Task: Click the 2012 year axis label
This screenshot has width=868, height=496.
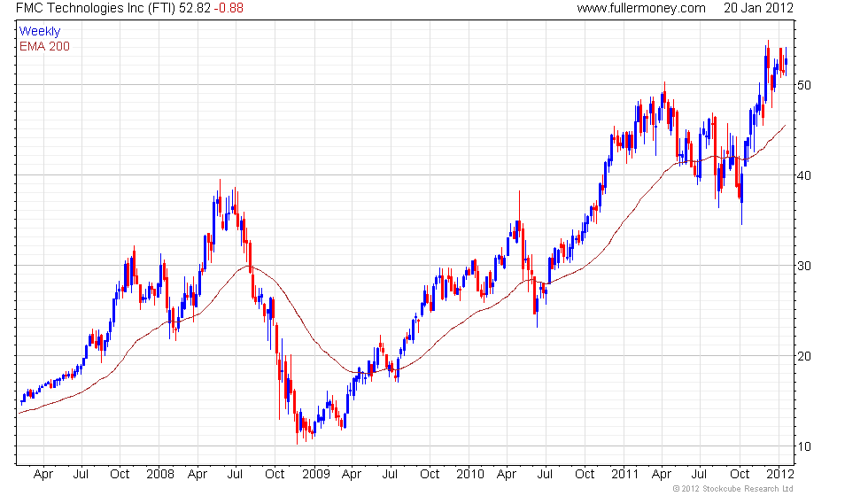Action: [780, 475]
